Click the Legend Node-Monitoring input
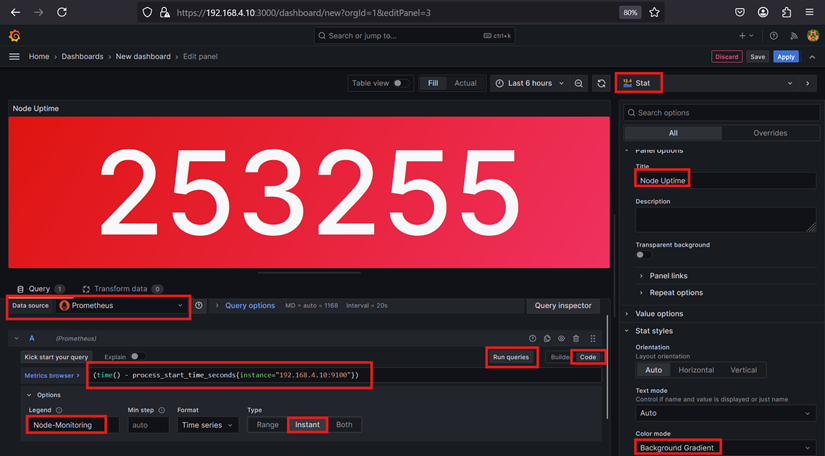 [x=72, y=424]
